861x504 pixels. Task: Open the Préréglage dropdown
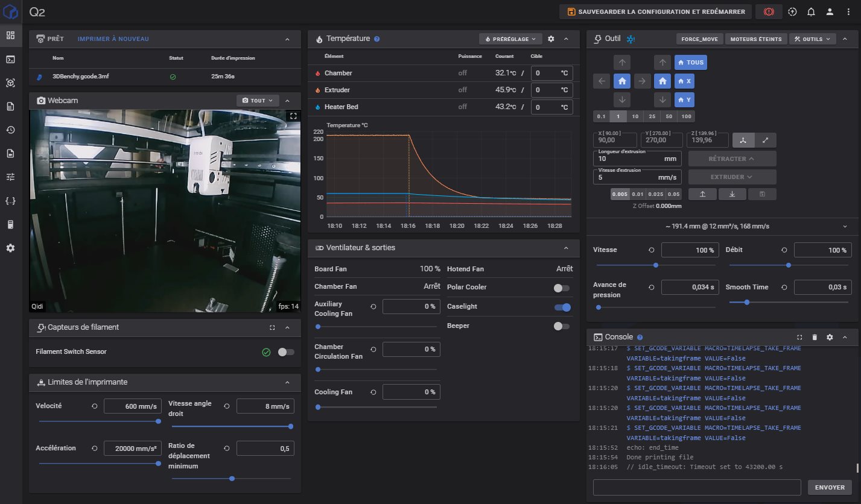510,39
